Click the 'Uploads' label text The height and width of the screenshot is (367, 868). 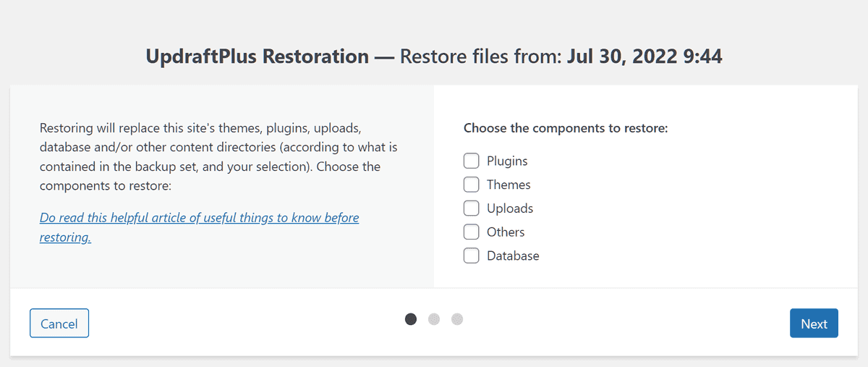[x=510, y=208]
